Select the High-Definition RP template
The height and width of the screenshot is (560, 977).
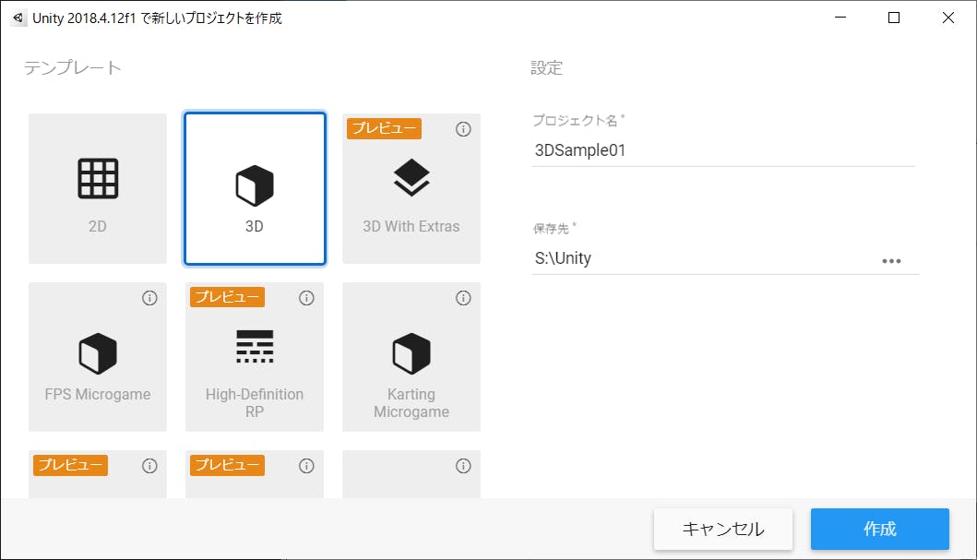[x=255, y=356]
